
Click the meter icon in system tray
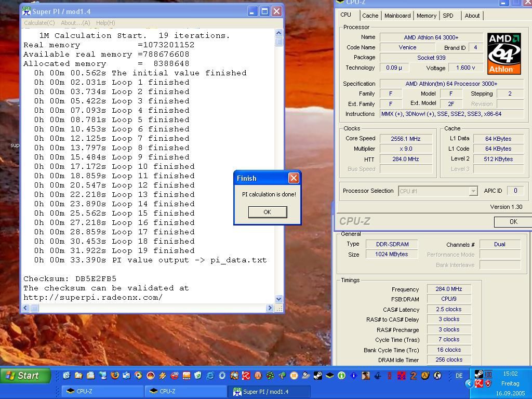pyautogui.click(x=488, y=374)
